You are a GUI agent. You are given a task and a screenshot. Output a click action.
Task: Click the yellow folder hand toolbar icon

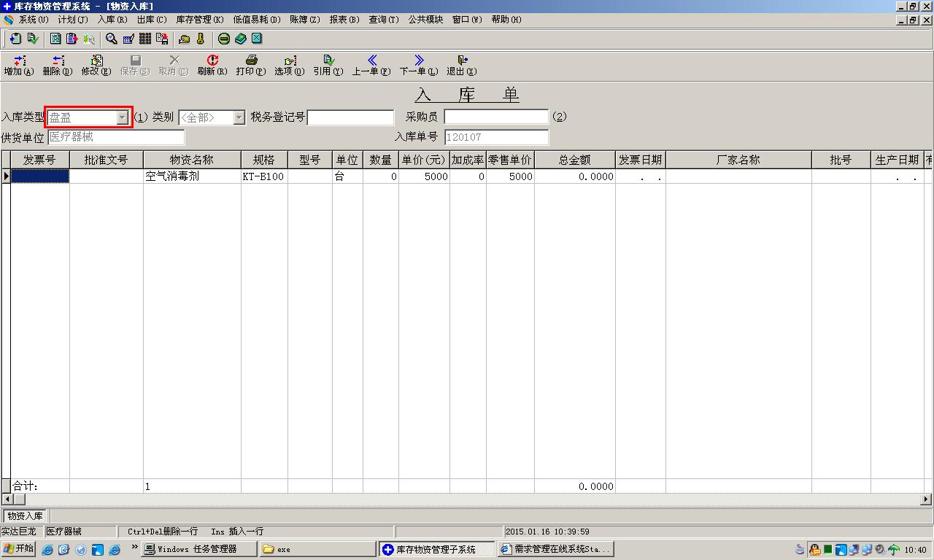[184, 39]
